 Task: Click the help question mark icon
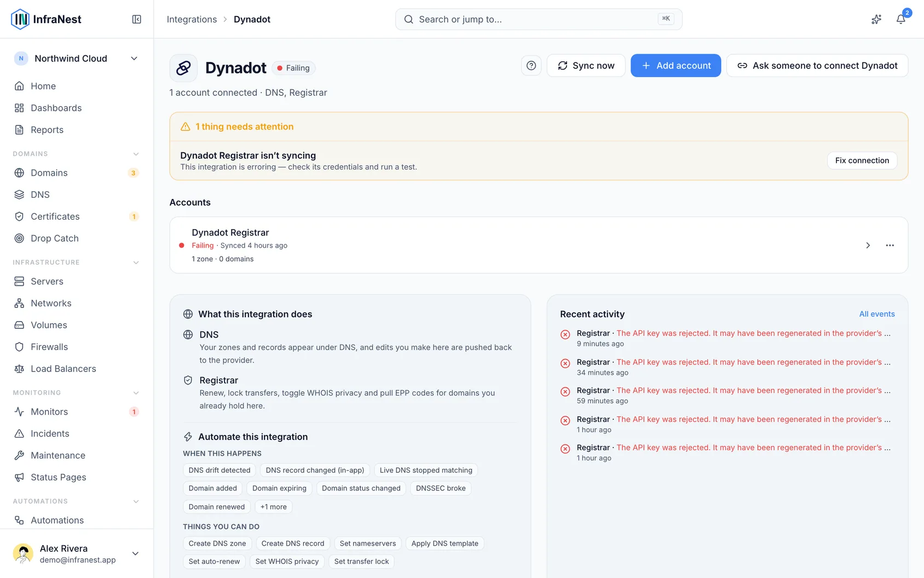coord(531,66)
